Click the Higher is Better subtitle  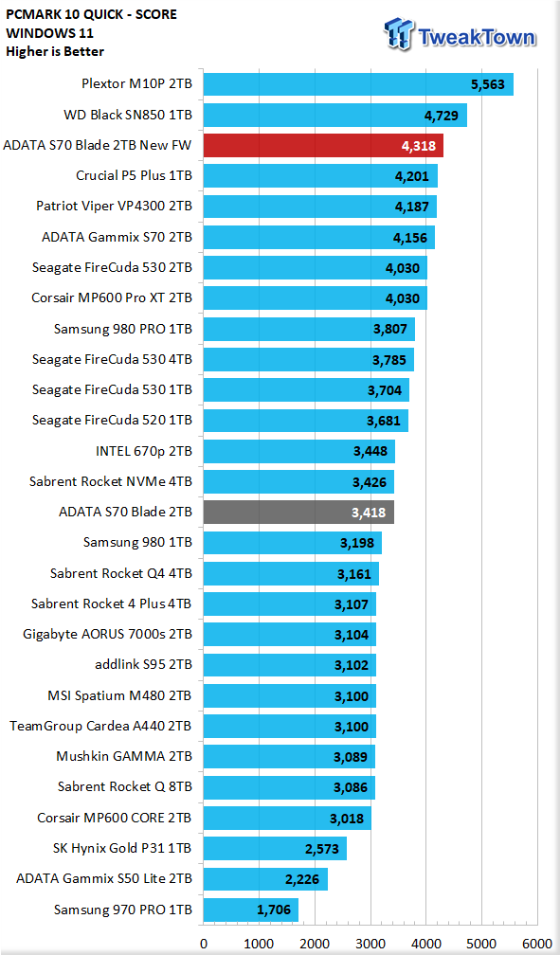point(55,52)
